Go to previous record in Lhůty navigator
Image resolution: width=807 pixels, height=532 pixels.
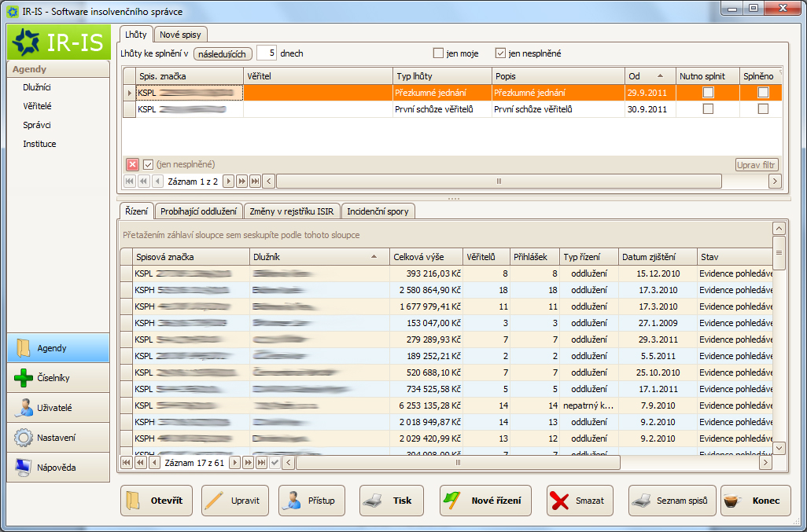pyautogui.click(x=157, y=182)
